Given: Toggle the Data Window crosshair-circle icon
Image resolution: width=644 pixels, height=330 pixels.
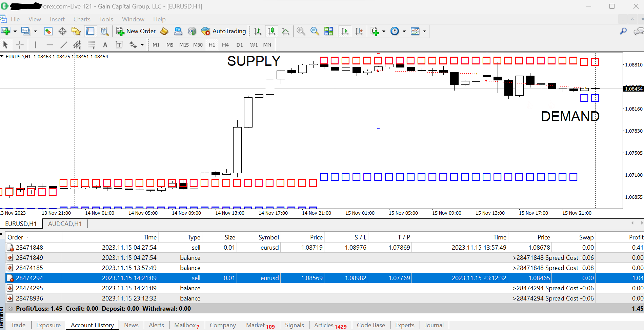Looking at the screenshot, I should [x=62, y=31].
